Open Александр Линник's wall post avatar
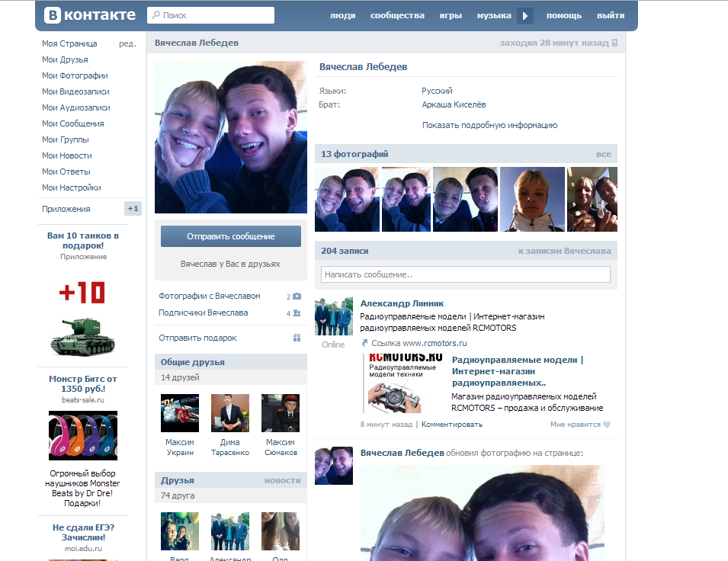 tap(334, 316)
